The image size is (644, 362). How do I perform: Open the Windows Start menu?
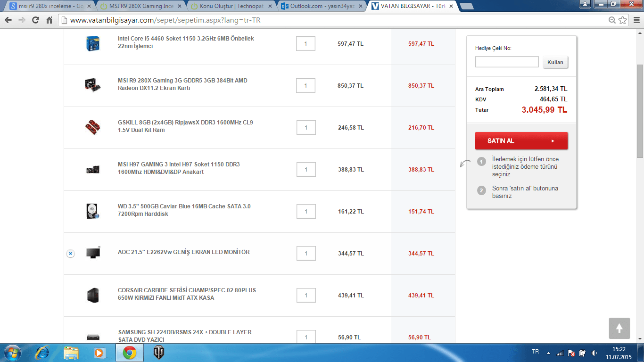tap(12, 353)
